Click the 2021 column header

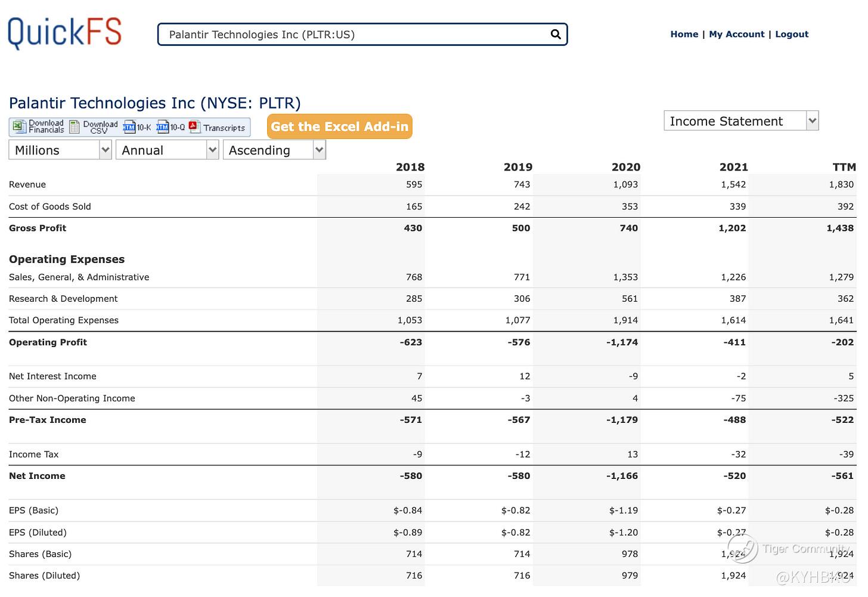point(734,168)
